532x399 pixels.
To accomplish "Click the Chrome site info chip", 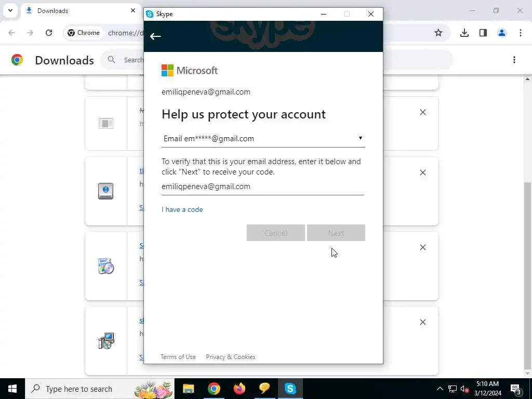I will tap(84, 33).
